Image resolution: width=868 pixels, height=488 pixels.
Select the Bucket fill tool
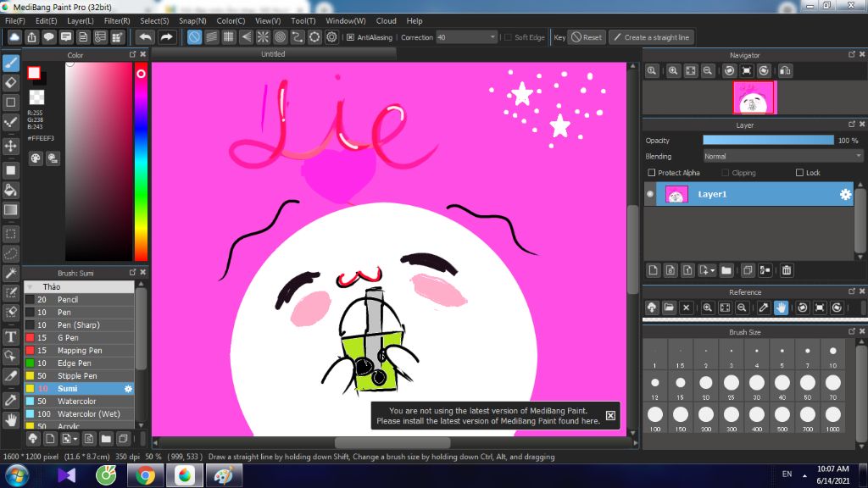[10, 191]
